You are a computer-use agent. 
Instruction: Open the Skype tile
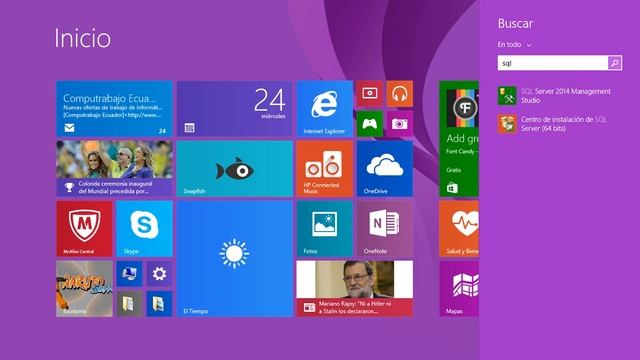pyautogui.click(x=144, y=229)
